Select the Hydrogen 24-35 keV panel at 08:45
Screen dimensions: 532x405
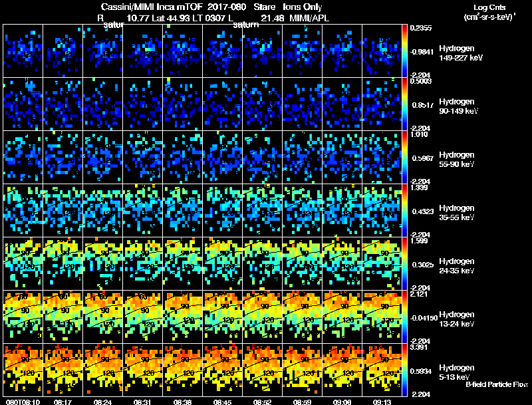223,263
